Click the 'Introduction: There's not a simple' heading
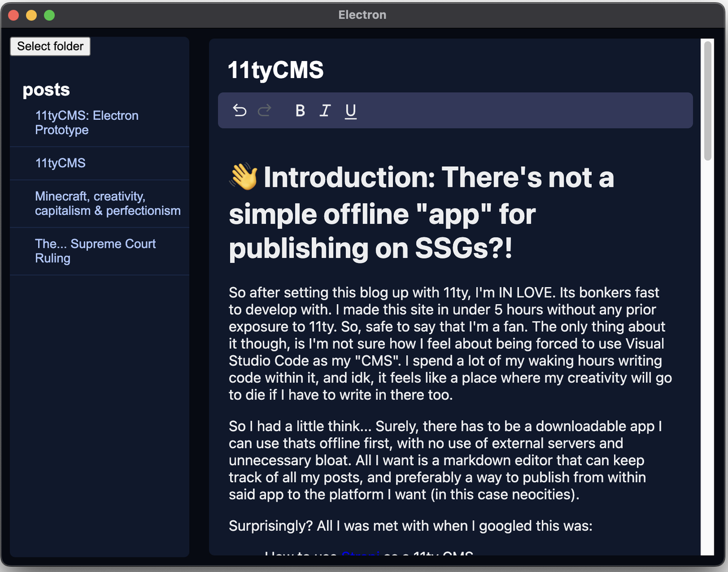 [x=422, y=213]
